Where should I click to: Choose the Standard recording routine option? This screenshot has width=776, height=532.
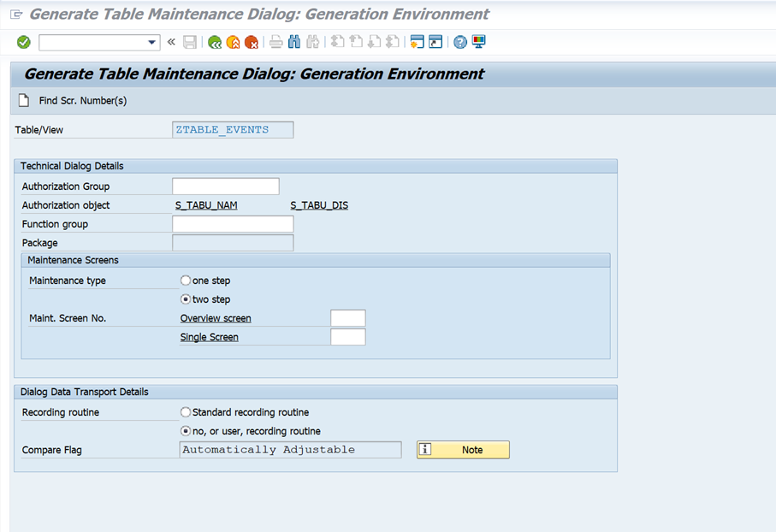click(186, 412)
